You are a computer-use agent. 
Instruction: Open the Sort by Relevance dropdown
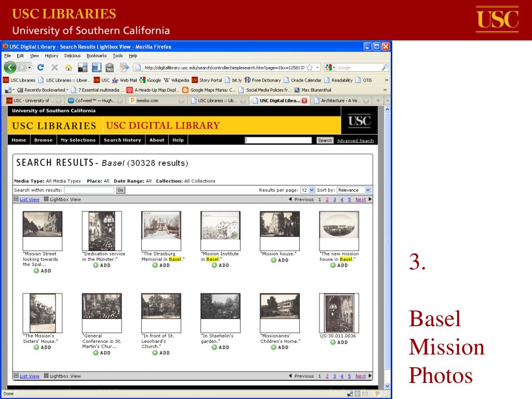point(354,190)
